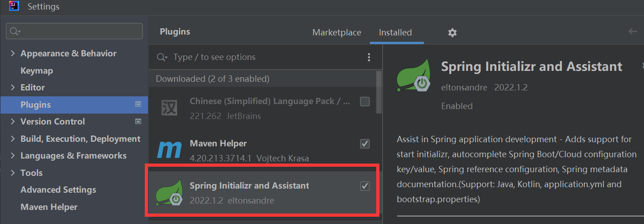Click project-level marker beside Plugins item
The height and width of the screenshot is (224, 644).
138,105
